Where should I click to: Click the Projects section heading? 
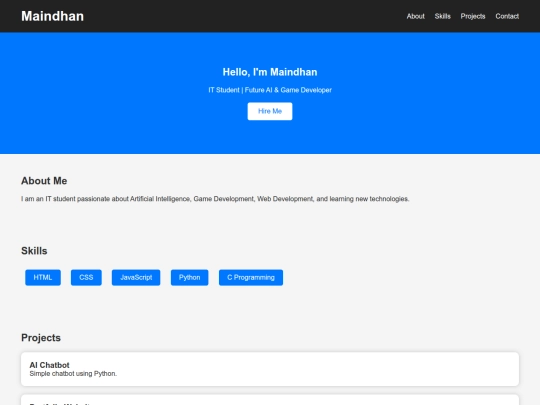tap(41, 338)
